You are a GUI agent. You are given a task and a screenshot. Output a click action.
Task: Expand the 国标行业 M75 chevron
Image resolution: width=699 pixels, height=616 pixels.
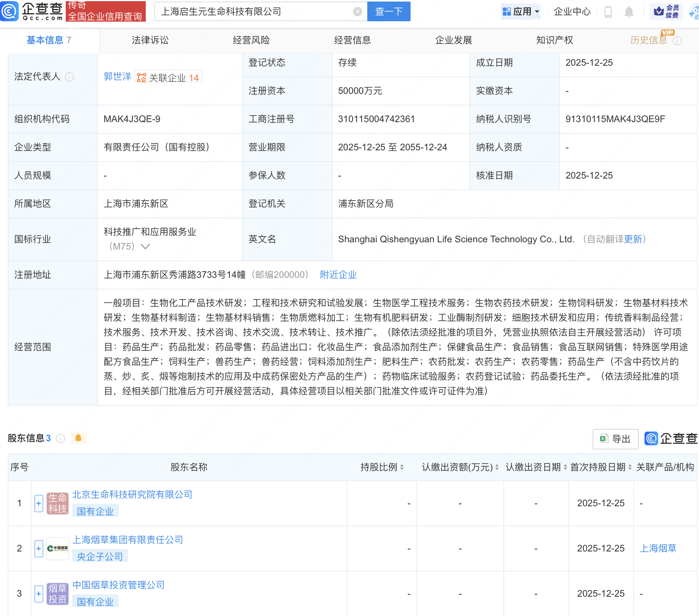[x=145, y=247]
